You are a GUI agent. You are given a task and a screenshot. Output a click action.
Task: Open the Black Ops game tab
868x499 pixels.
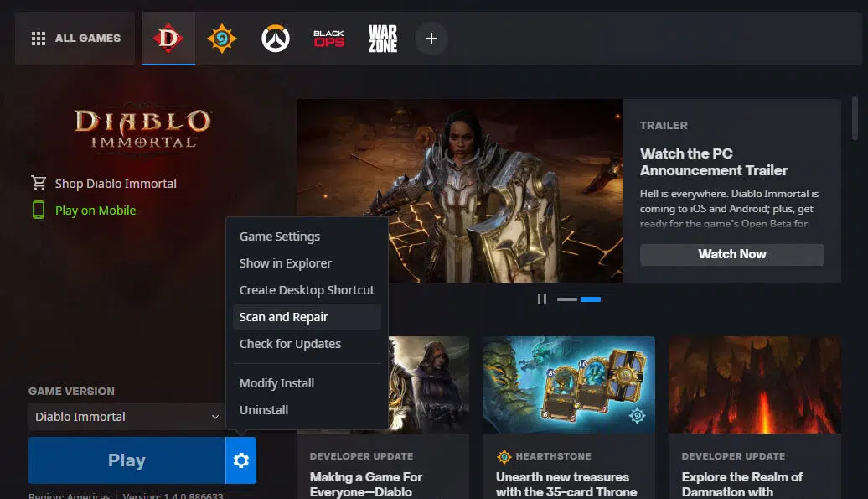(x=328, y=39)
